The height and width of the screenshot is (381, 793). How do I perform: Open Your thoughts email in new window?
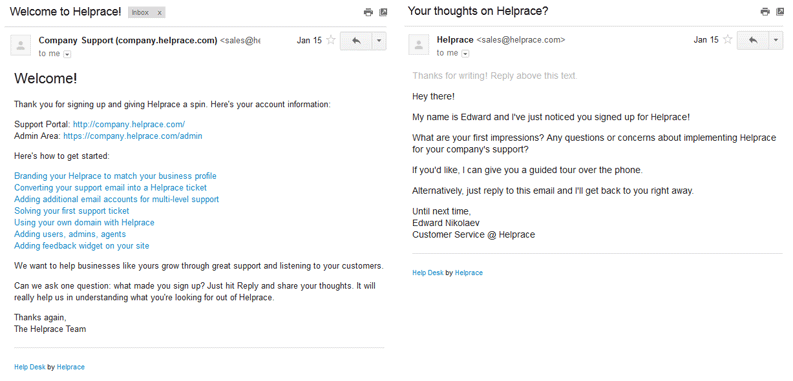[780, 12]
